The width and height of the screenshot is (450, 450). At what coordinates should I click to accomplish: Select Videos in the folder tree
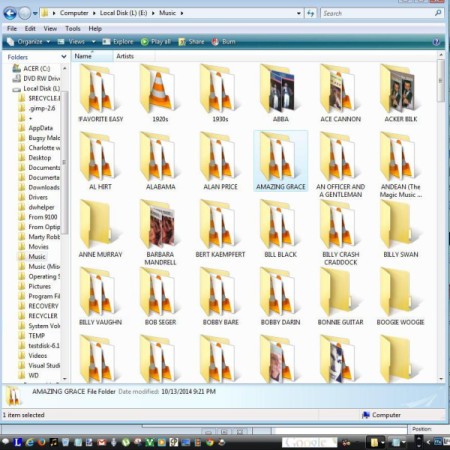coord(33,356)
